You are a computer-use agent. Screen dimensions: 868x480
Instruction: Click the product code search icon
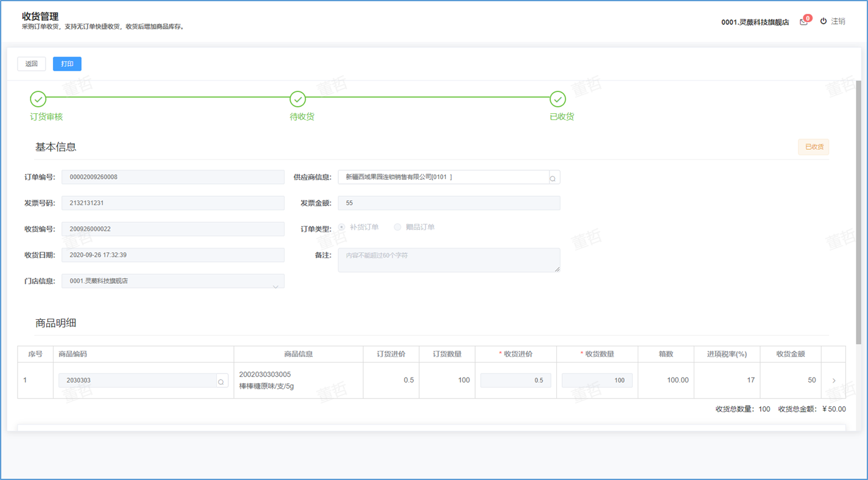click(x=221, y=381)
